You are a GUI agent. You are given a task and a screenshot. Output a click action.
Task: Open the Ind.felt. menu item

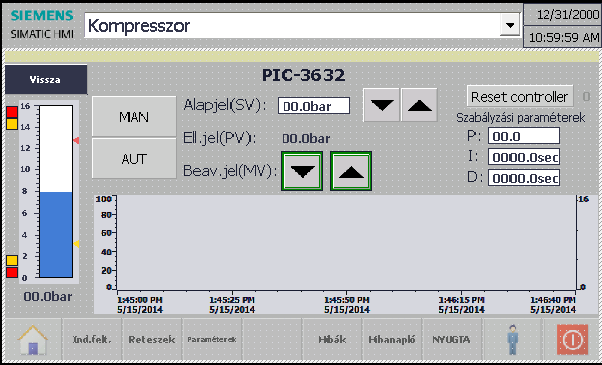point(92,339)
